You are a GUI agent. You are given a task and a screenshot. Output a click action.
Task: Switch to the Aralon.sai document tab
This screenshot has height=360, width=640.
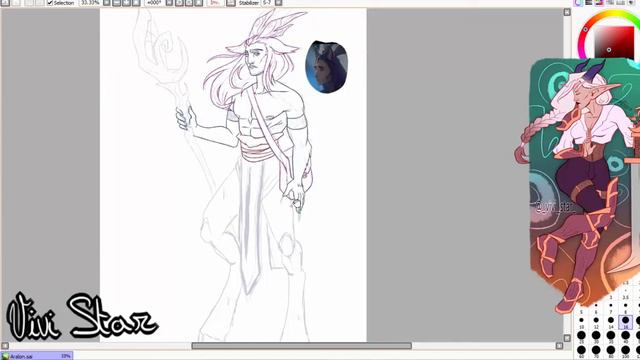(x=37, y=356)
